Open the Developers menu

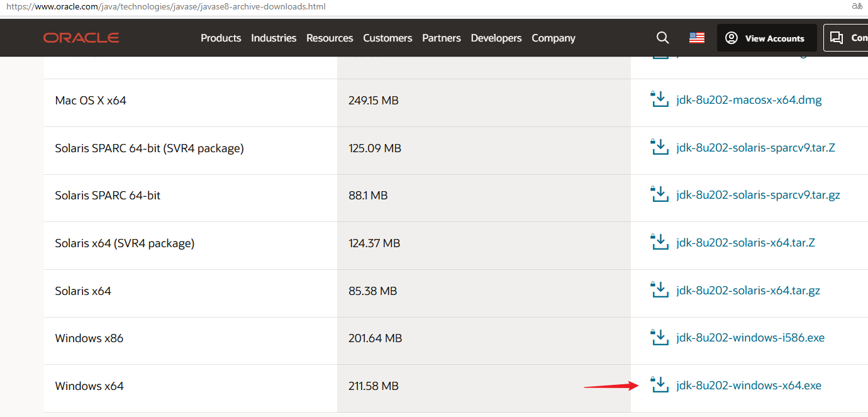click(496, 38)
